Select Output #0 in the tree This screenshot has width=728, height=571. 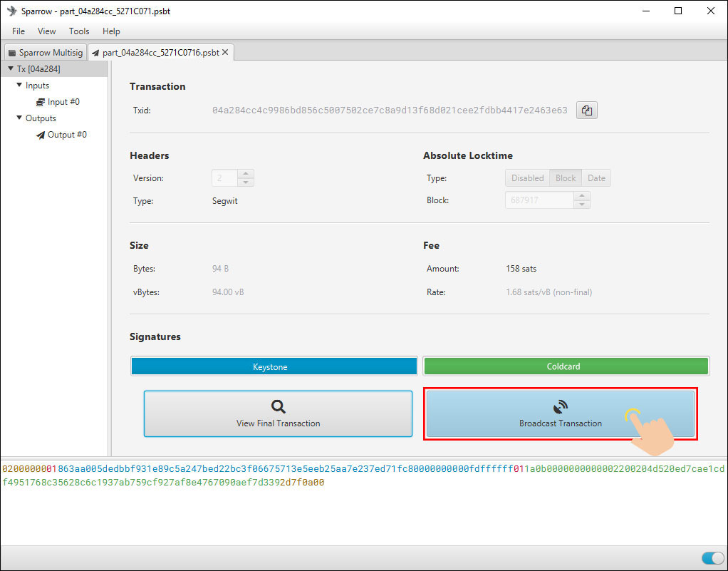click(x=66, y=135)
